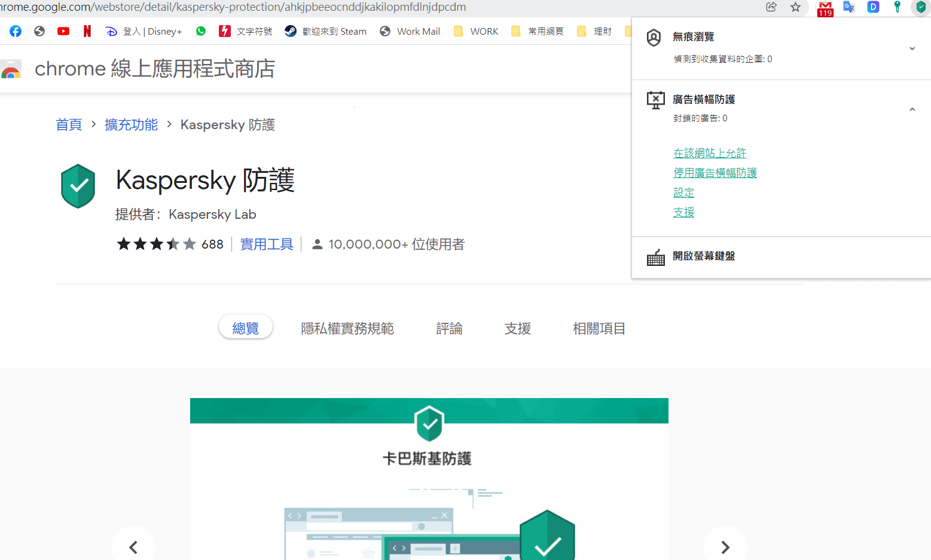Click the Gmail extension icon showing 119
This screenshot has width=931, height=560.
(x=825, y=8)
